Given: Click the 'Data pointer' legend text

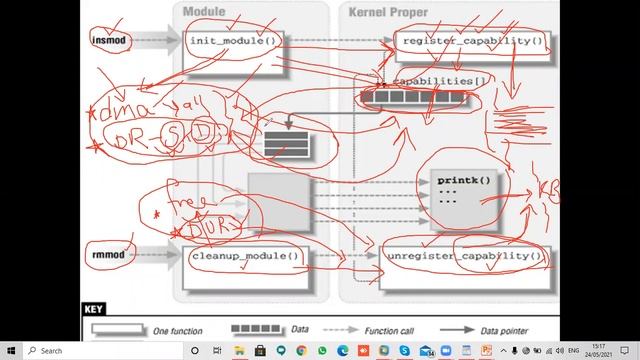Looking at the screenshot, I should pos(504,331).
